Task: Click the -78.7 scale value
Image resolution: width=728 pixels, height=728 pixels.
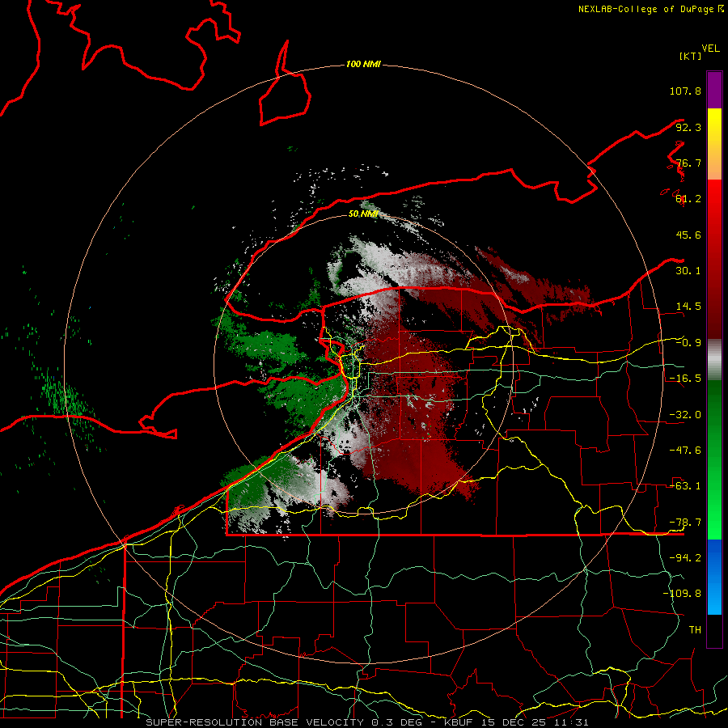Action: pos(685,523)
